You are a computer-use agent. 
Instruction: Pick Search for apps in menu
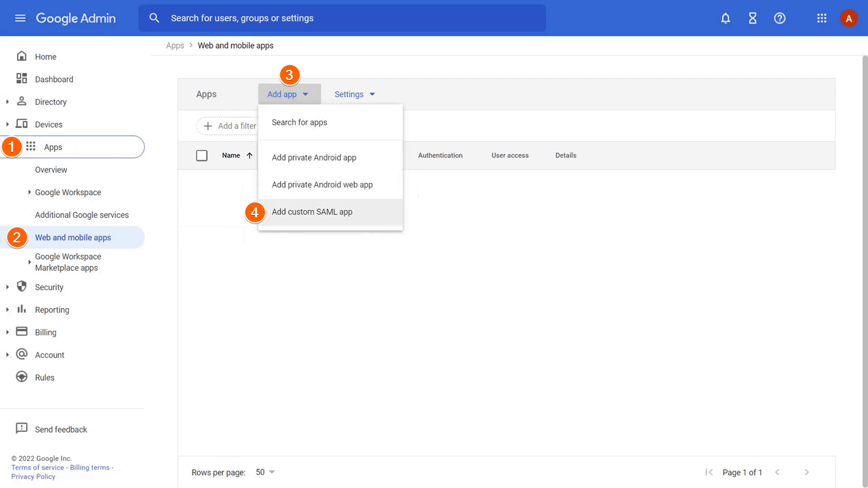[300, 122]
